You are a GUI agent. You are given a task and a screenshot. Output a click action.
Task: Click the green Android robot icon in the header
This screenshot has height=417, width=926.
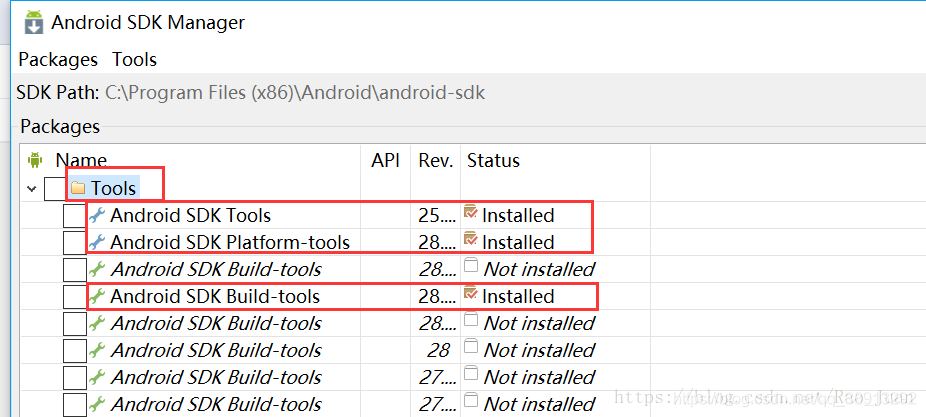(35, 159)
